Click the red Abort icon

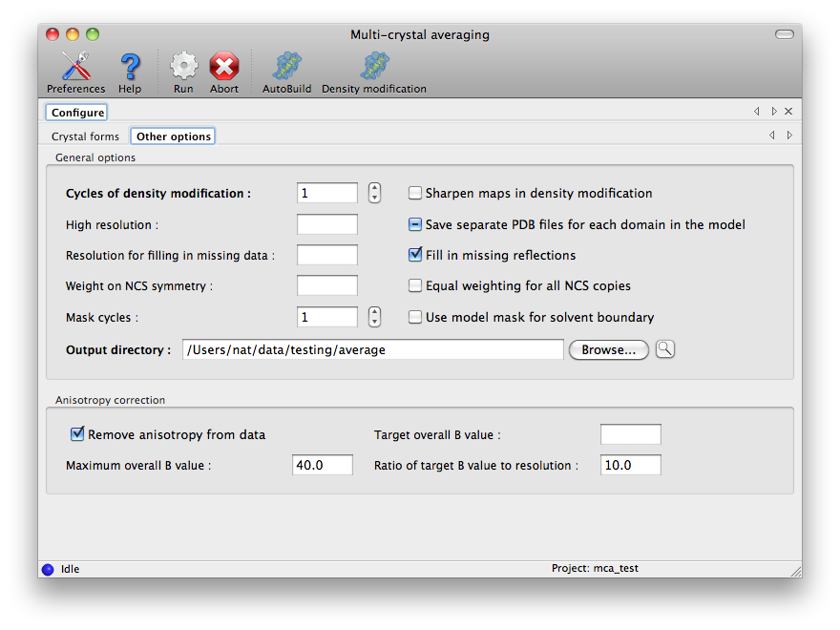click(x=224, y=67)
